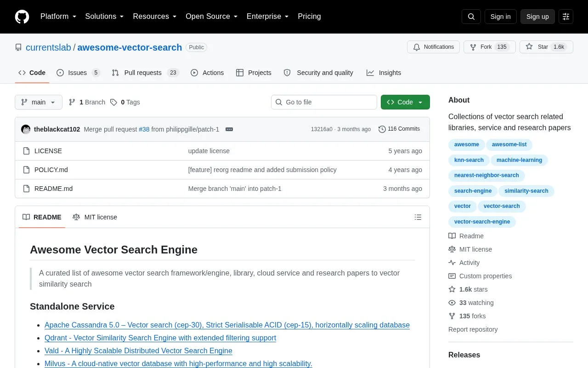The height and width of the screenshot is (368, 588).
Task: Click the eye icon next to 33 watching
Action: point(452,303)
